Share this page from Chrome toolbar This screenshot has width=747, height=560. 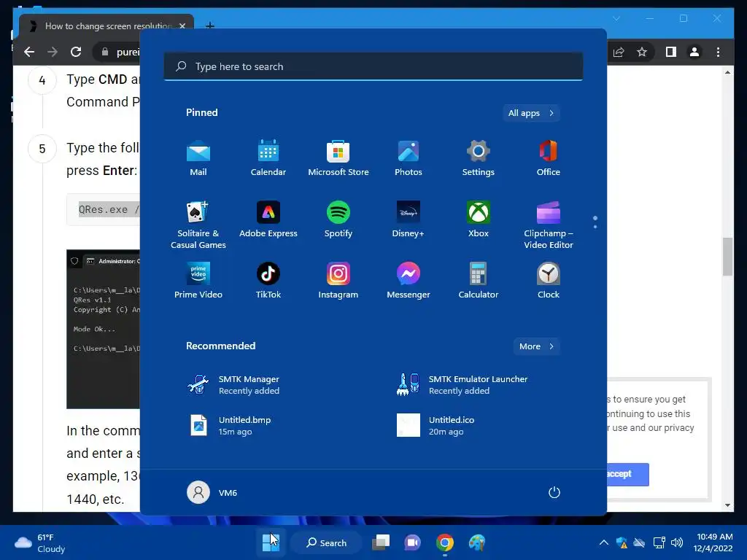click(x=619, y=52)
